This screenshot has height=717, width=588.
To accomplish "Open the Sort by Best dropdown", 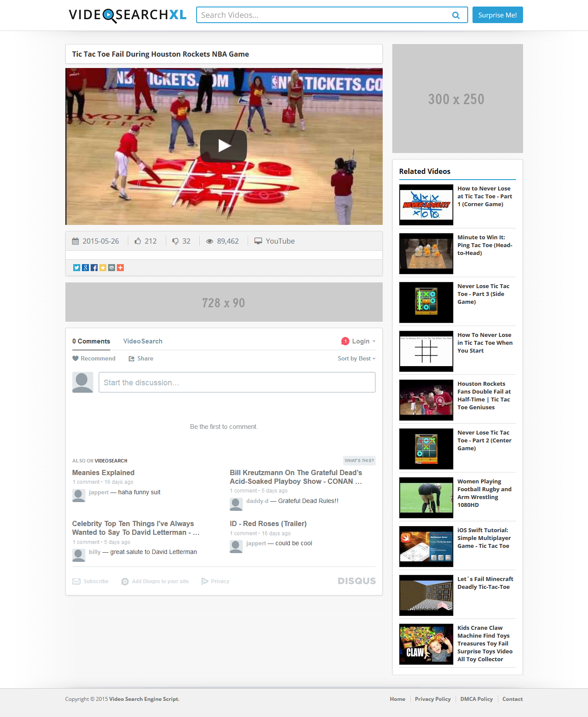I will point(357,358).
